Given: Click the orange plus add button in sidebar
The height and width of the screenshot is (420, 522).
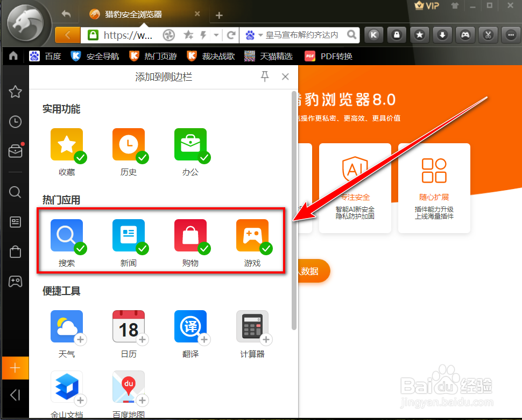Looking at the screenshot, I should (x=15, y=368).
